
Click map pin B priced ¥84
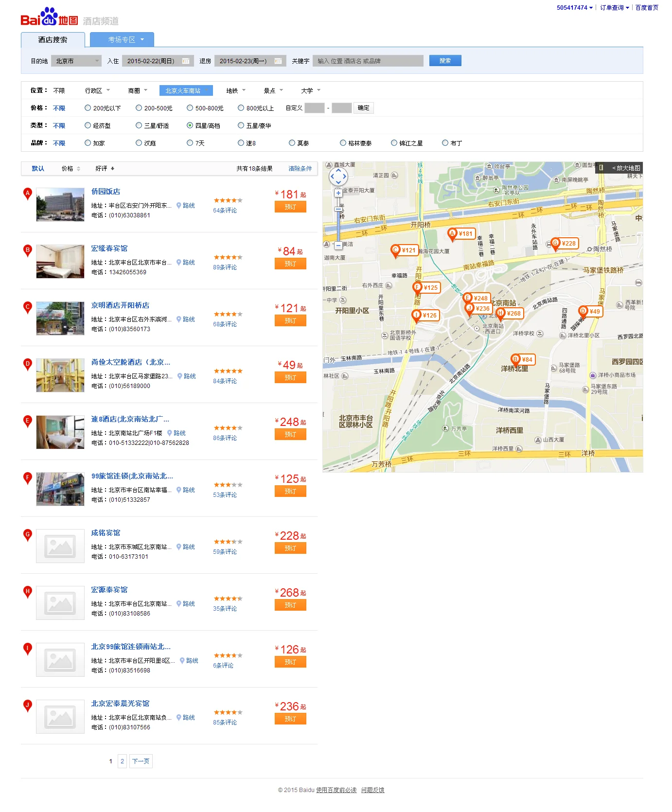523,360
